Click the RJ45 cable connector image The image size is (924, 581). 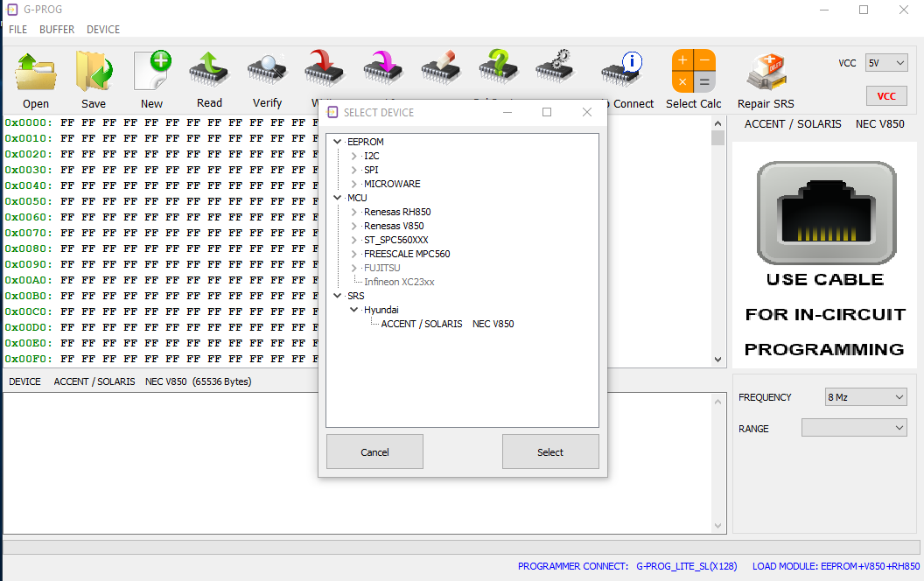click(826, 213)
